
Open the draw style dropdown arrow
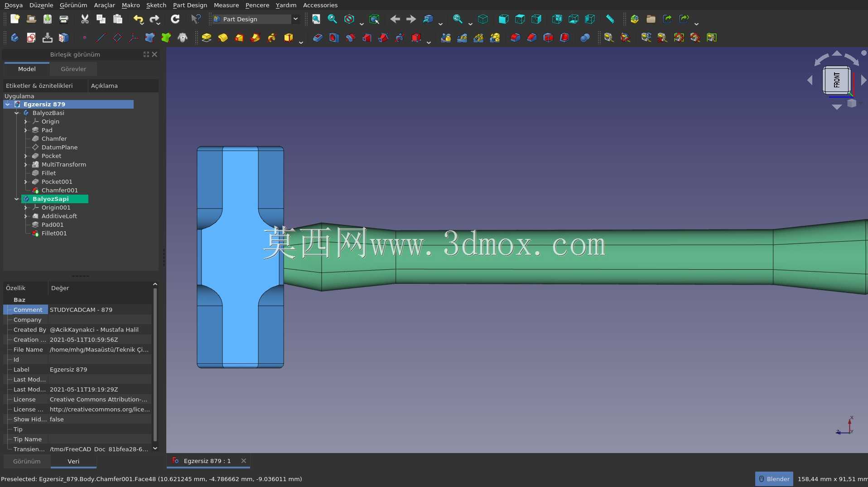[362, 23]
